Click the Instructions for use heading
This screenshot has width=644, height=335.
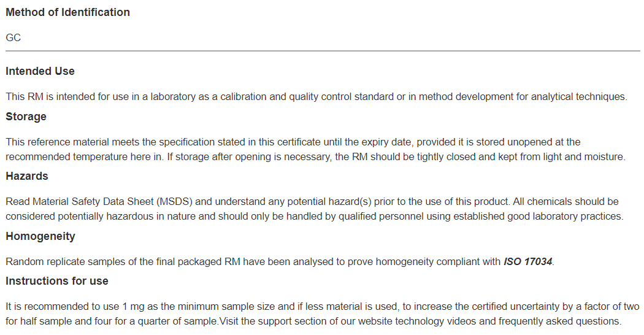click(57, 281)
